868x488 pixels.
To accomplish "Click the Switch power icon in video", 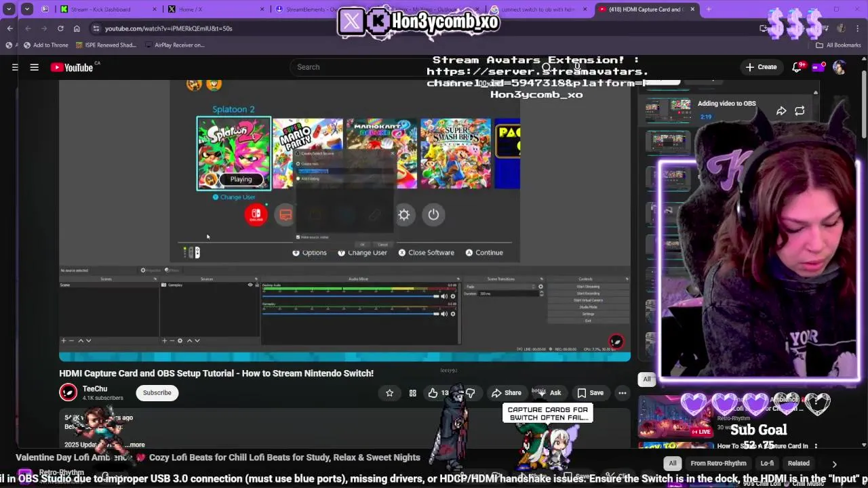I will [433, 215].
